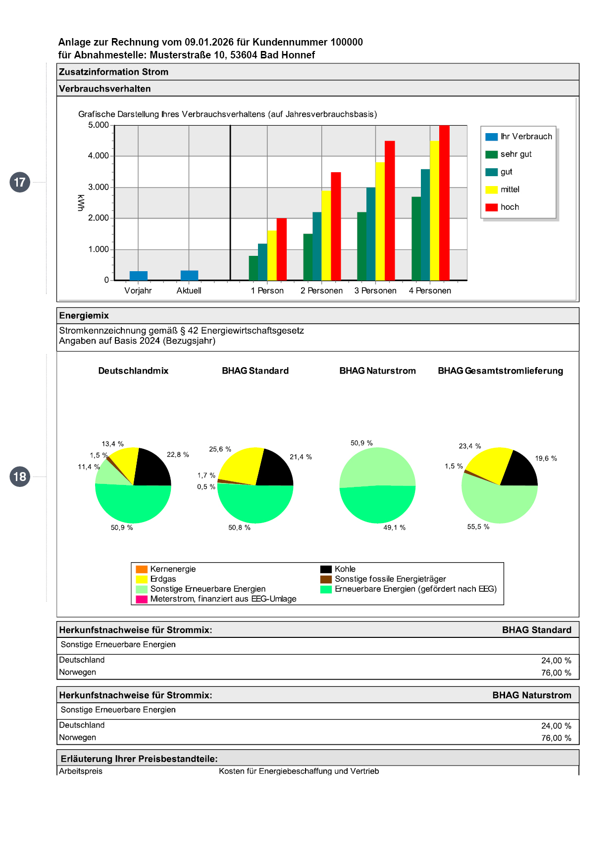Viewport: 614px width, 868px height.
Task: Click the BHAG Gesamtstromlieferung pie chart
Action: click(x=500, y=485)
